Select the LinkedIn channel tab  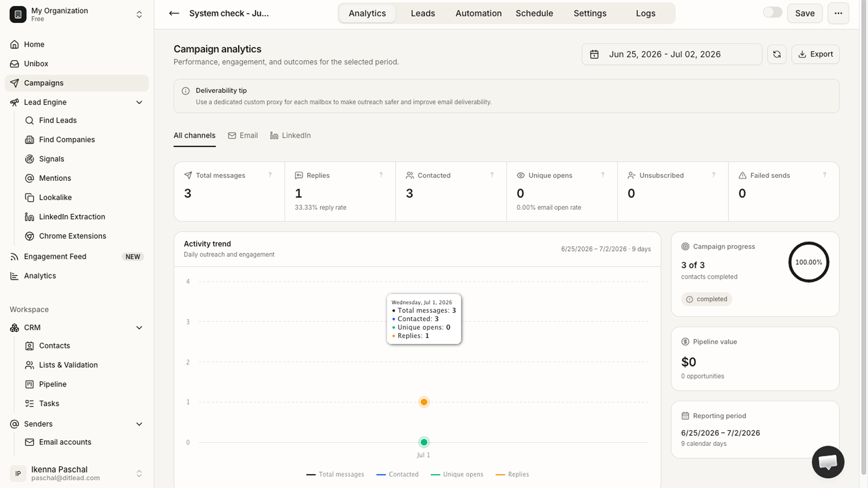tap(290, 136)
